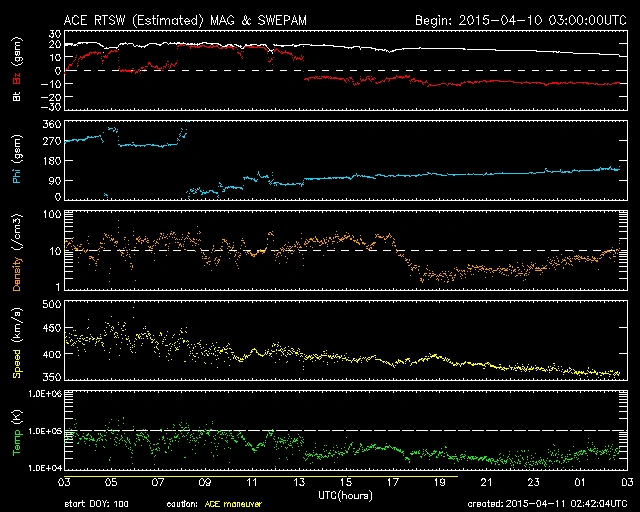This screenshot has width=640, height=512.
Task: Click the 'Begin: 2015-04-10 03:00:00UTC' label
Action: 521,20
